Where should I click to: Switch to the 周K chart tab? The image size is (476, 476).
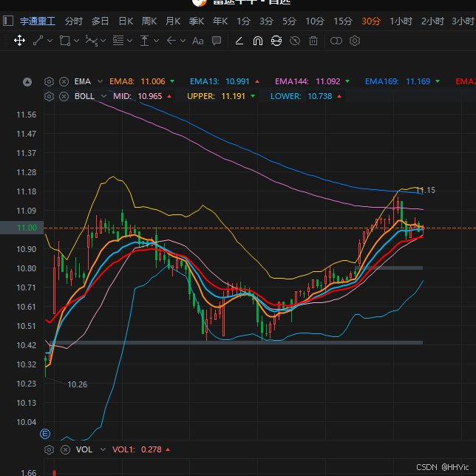pyautogui.click(x=149, y=21)
